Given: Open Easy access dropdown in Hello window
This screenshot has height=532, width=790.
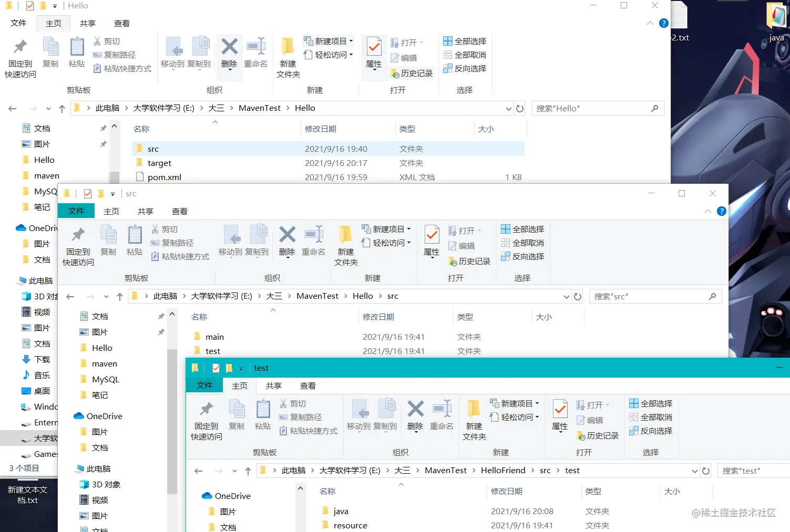Looking at the screenshot, I should tap(329, 55).
